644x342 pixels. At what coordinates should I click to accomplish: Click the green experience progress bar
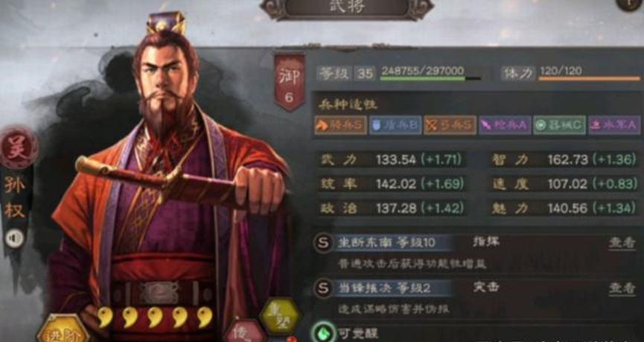click(x=430, y=78)
